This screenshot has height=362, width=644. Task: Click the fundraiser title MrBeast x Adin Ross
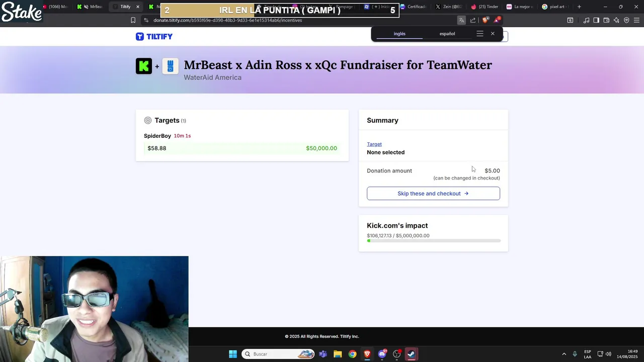point(338,65)
